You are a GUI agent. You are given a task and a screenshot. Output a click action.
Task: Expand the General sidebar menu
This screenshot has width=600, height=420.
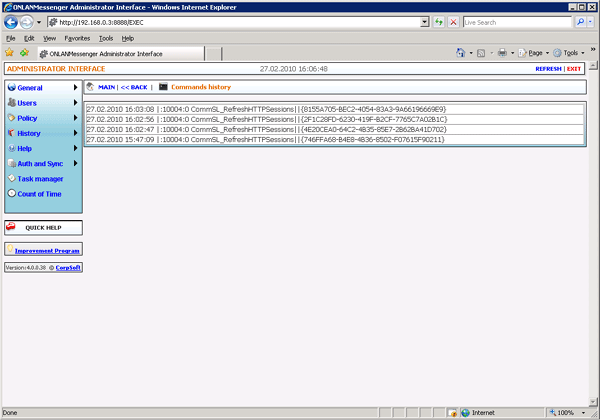click(40, 88)
